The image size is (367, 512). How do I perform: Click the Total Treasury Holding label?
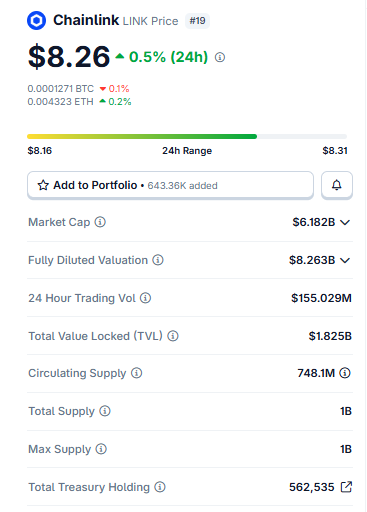click(x=89, y=487)
